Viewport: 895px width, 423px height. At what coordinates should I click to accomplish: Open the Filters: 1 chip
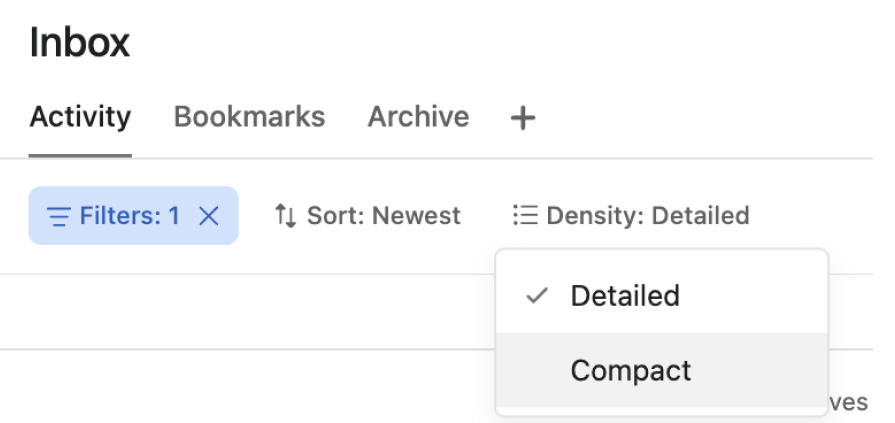128,216
